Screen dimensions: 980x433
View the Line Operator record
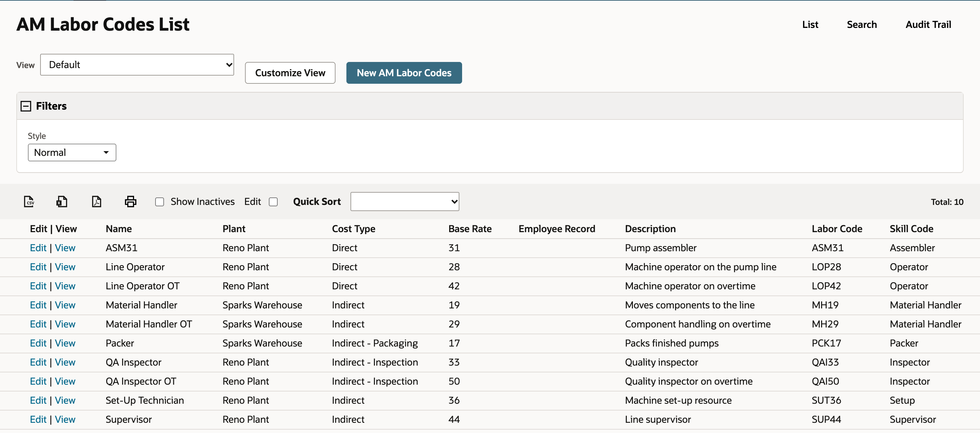(x=65, y=267)
